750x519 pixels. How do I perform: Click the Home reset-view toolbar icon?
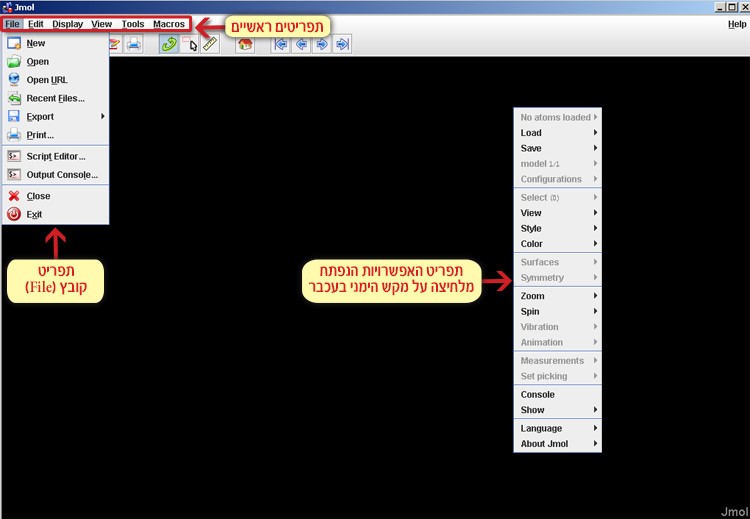tap(245, 44)
